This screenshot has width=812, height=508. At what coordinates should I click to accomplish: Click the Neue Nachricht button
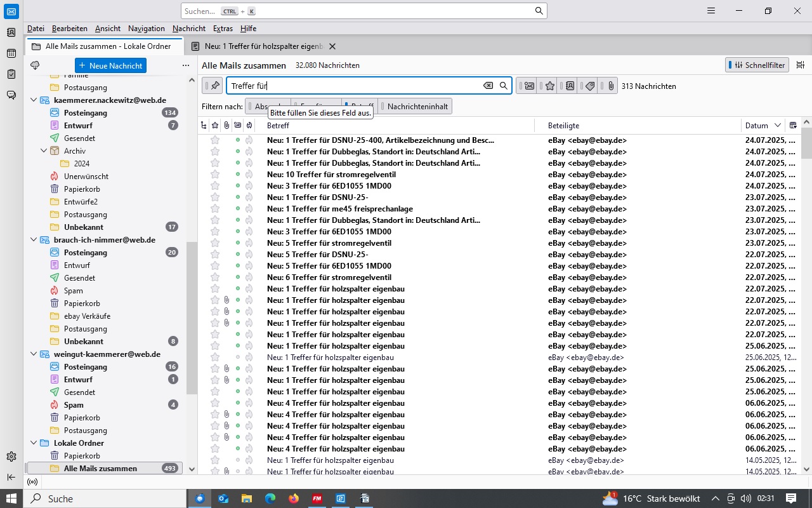[x=110, y=65]
